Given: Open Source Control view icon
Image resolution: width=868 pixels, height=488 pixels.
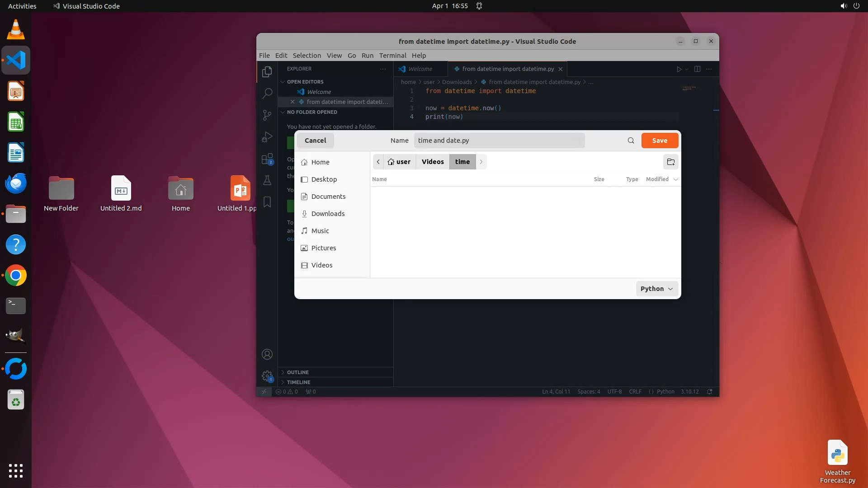Looking at the screenshot, I should point(267,115).
